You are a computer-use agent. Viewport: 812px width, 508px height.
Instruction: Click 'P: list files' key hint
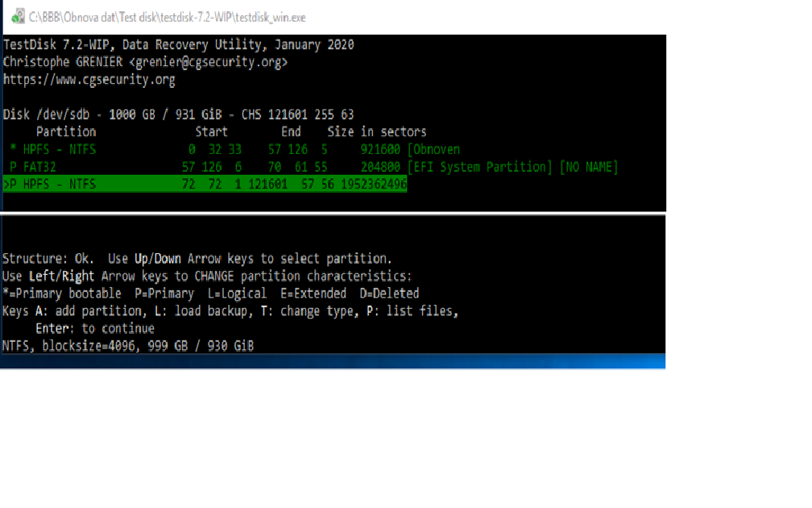tap(412, 311)
